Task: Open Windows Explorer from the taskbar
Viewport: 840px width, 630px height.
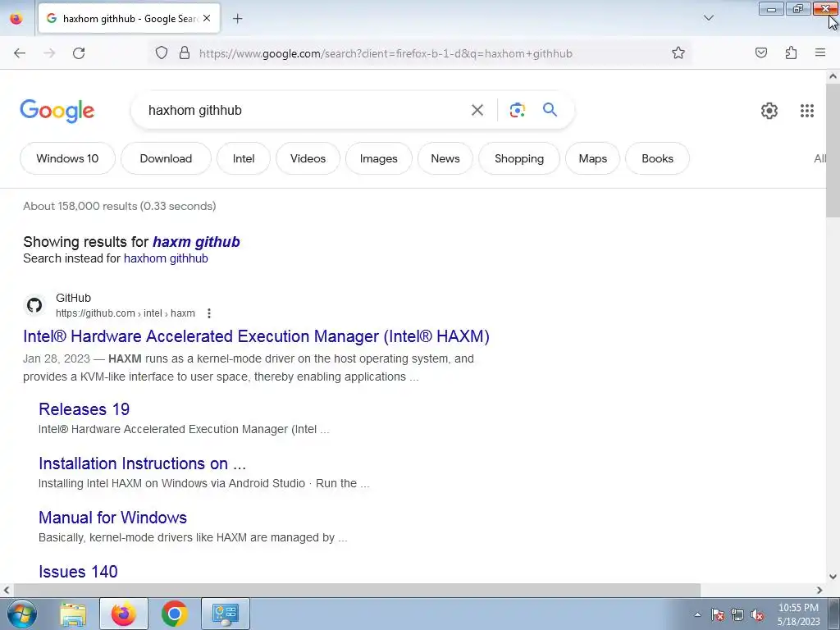Action: click(x=73, y=614)
